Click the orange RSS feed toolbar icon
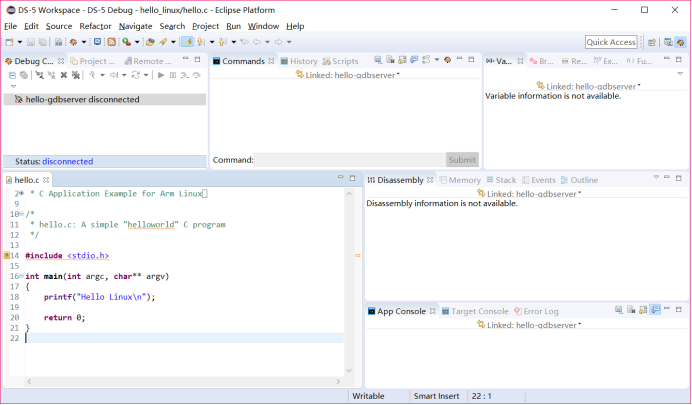This screenshot has height=405, width=692. pos(112,42)
